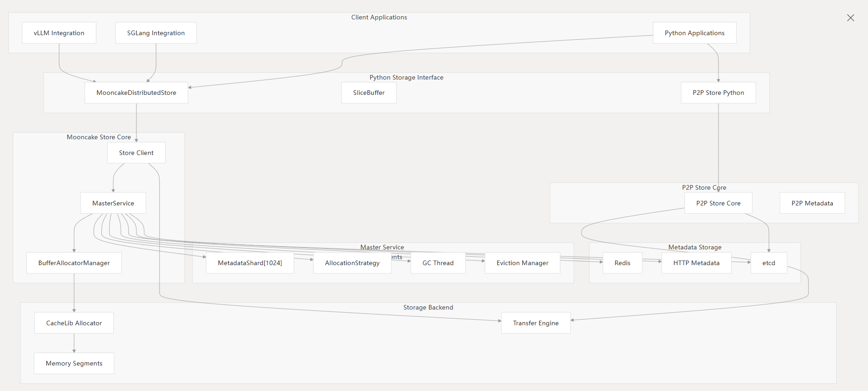Click the P2P Store Core node box
868x391 pixels.
(x=719, y=203)
